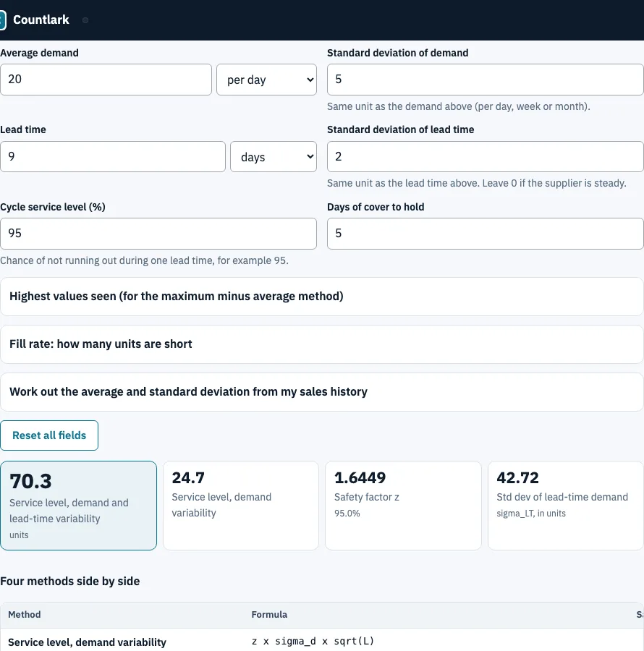Open the lead time unit dropdown showing days
This screenshot has height=651, width=644.
274,156
